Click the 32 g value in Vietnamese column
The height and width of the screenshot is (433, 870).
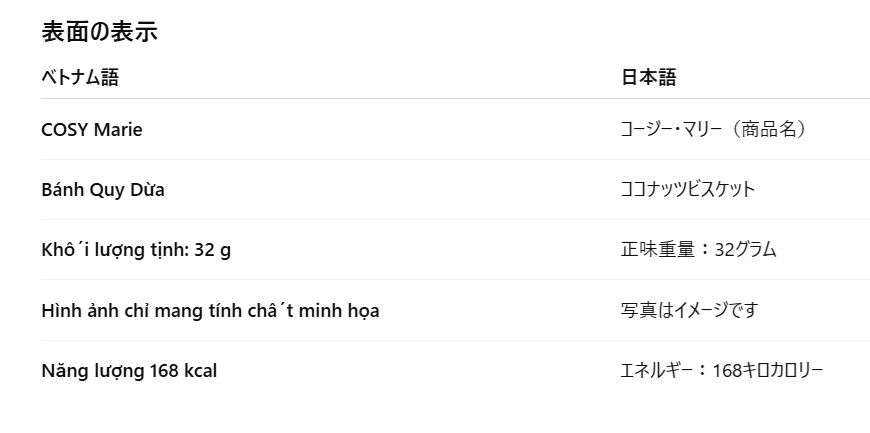212,249
